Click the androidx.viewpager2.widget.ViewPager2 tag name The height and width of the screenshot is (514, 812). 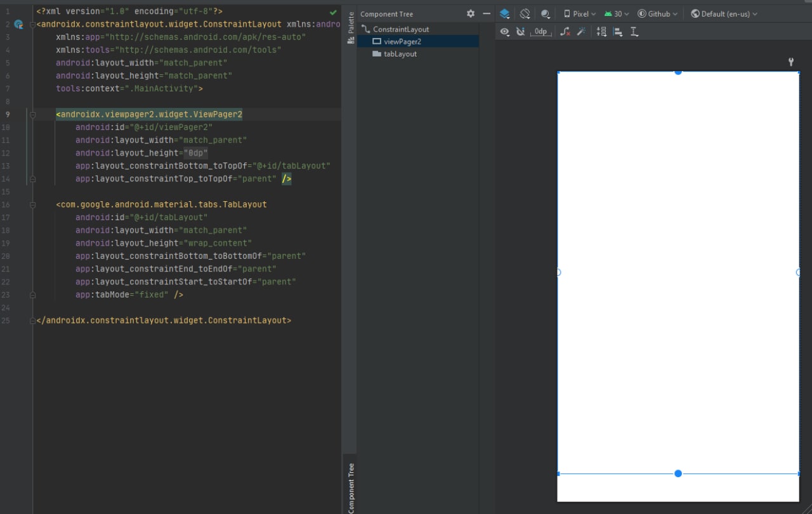pyautogui.click(x=152, y=114)
